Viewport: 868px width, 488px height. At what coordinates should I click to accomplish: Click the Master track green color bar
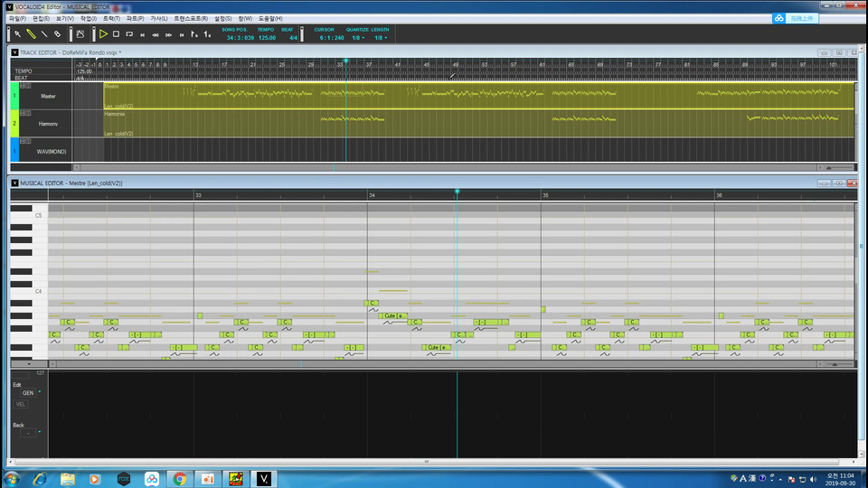tap(14, 96)
